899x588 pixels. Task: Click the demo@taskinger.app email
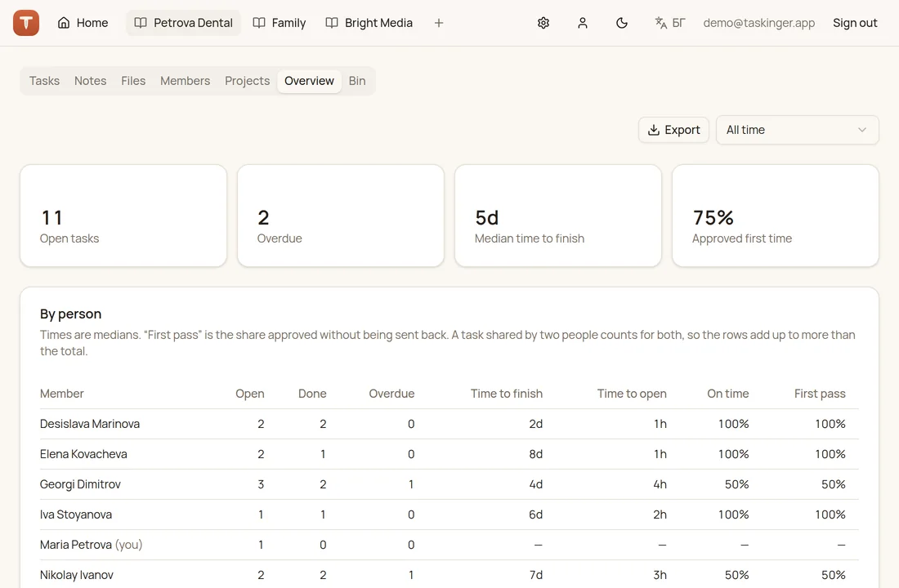click(759, 23)
